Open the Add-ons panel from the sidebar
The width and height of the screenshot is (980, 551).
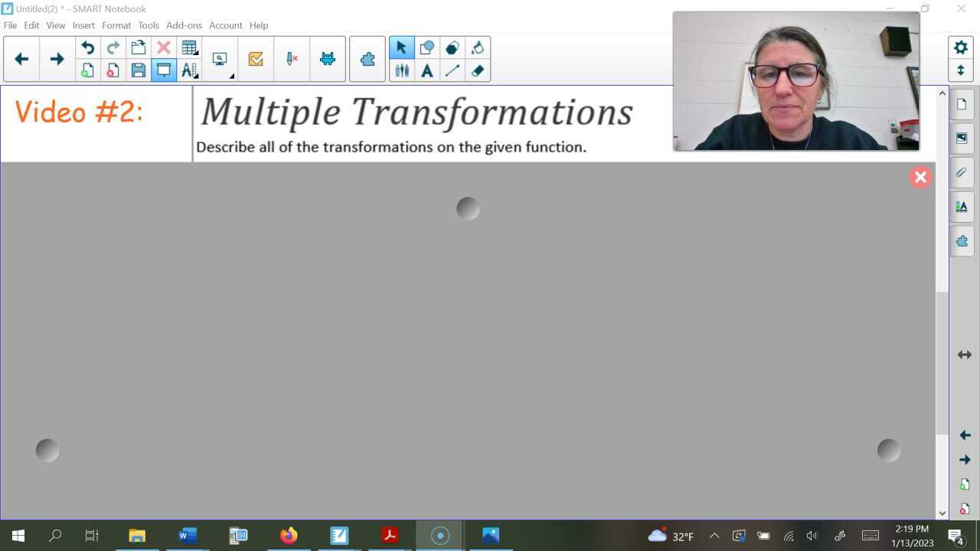pyautogui.click(x=962, y=240)
